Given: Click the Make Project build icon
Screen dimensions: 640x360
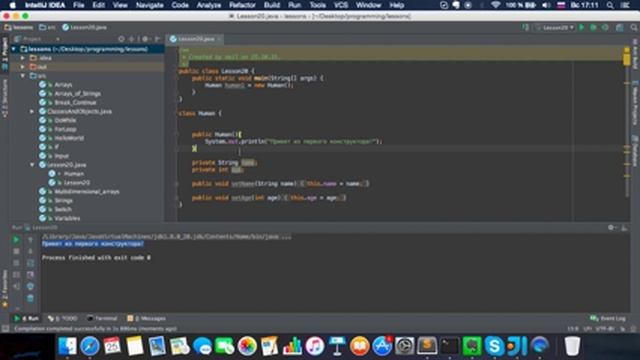Looking at the screenshot, I should [x=526, y=27].
